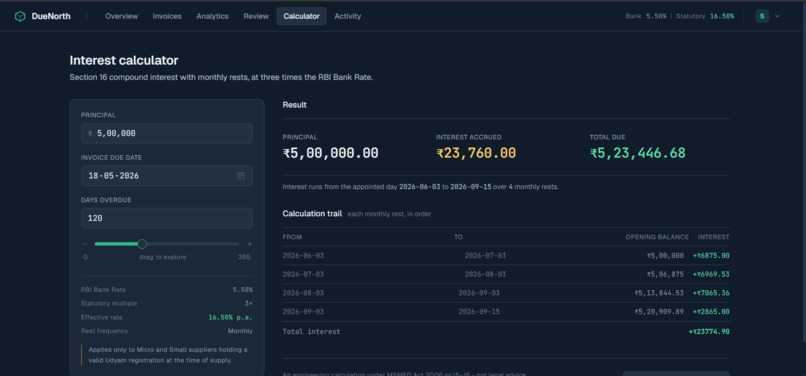
Task: Click the DueNorth brand name
Action: click(51, 16)
